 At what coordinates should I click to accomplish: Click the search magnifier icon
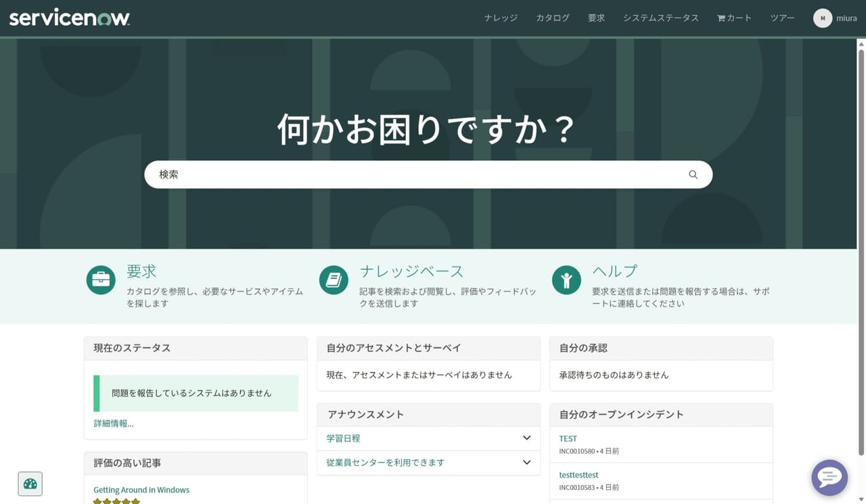(x=693, y=175)
